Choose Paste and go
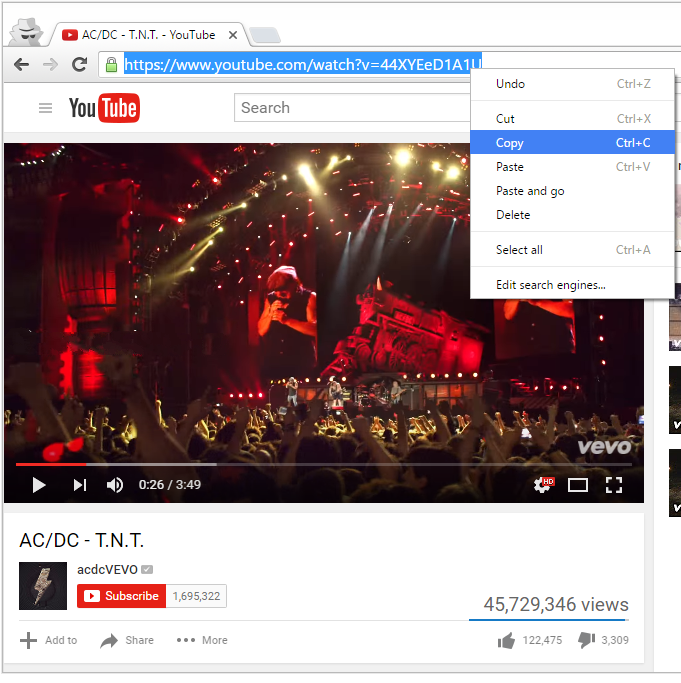The height and width of the screenshot is (683, 681). click(x=573, y=191)
